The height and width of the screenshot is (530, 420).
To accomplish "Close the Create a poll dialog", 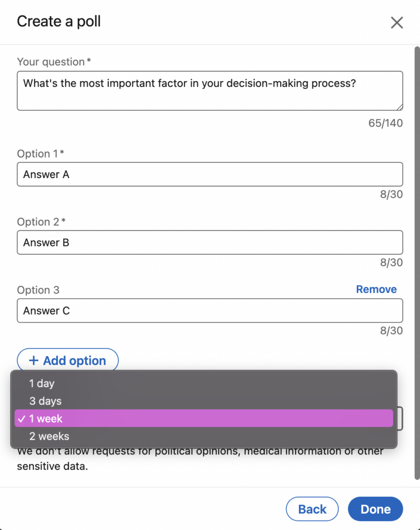I will [x=397, y=22].
